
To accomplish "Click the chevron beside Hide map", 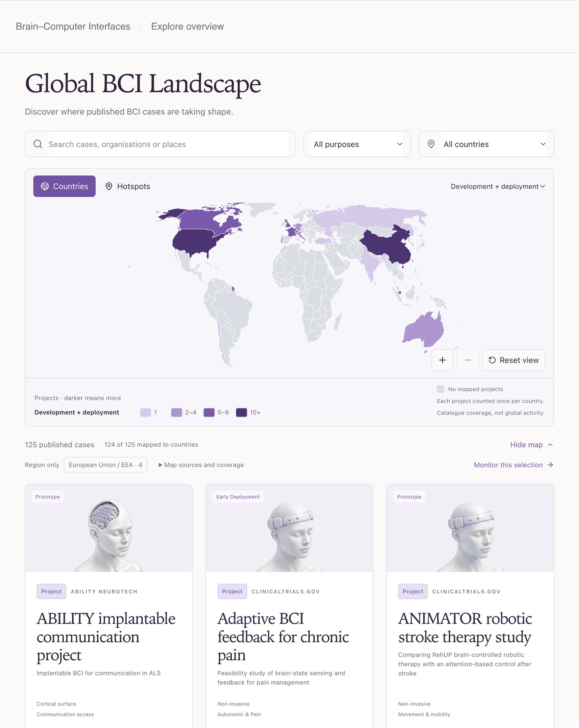I will pyautogui.click(x=550, y=445).
